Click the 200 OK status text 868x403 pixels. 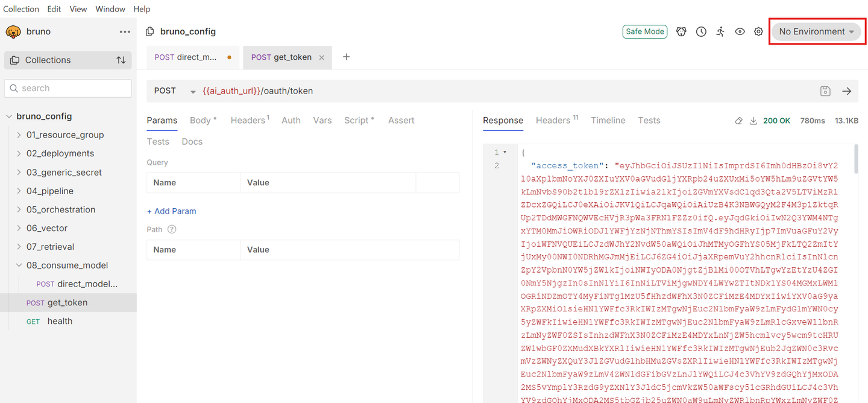click(x=776, y=121)
